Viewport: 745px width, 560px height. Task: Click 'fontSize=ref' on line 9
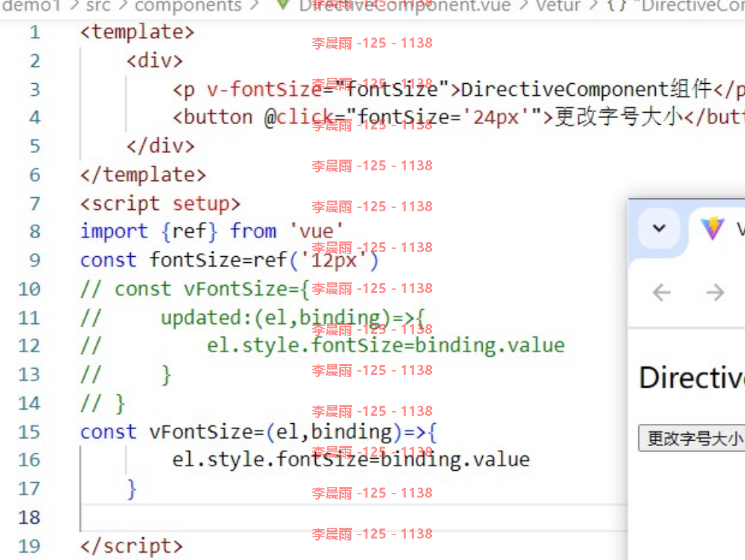(x=218, y=260)
